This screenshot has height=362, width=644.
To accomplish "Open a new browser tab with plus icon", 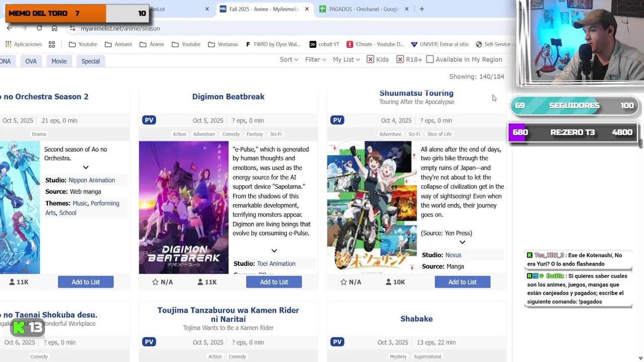I will click(422, 9).
